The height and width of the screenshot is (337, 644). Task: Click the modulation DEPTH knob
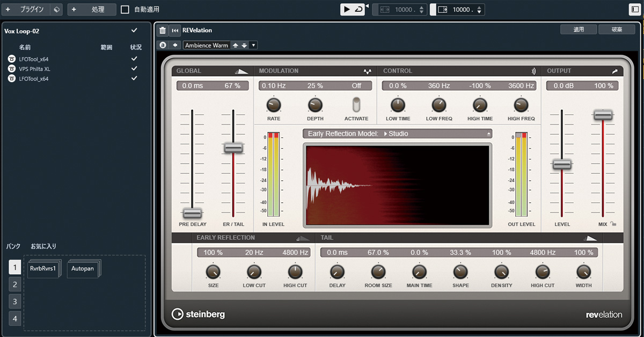315,105
